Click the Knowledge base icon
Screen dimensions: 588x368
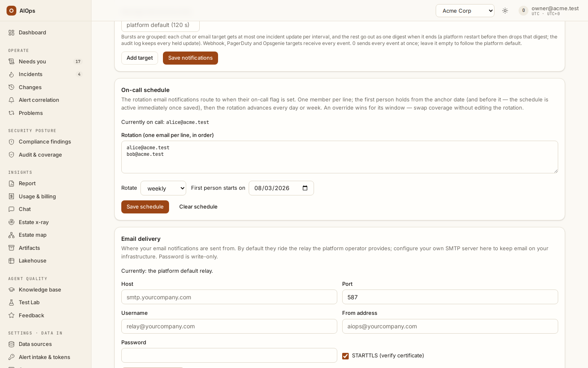(x=11, y=290)
